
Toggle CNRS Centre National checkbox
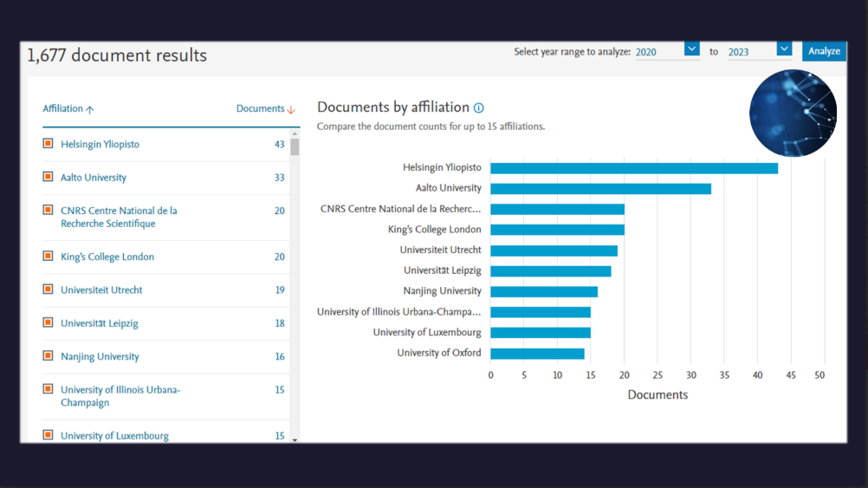click(49, 210)
